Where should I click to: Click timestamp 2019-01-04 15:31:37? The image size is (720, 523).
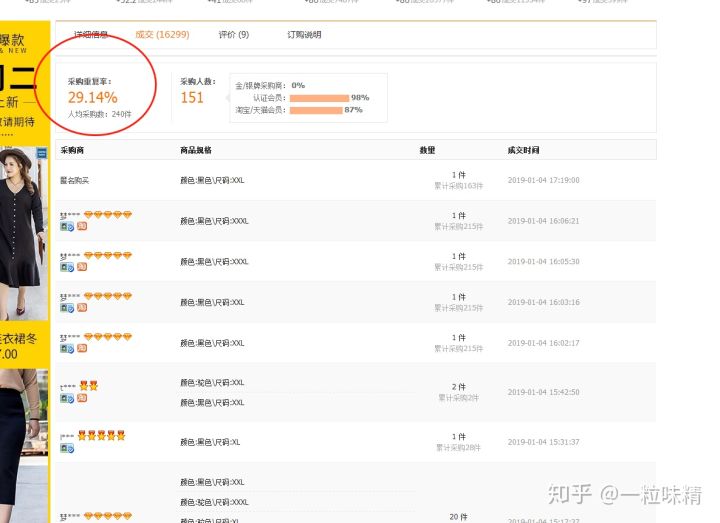point(544,442)
